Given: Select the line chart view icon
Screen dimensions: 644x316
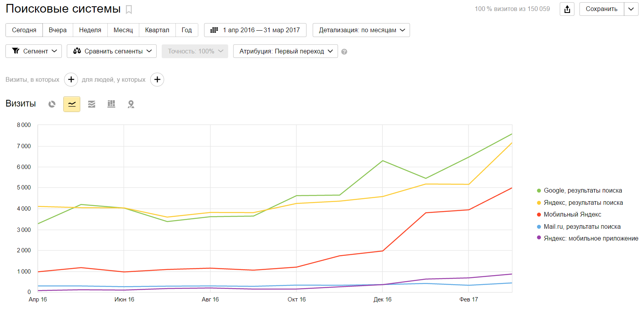Looking at the screenshot, I should tap(72, 104).
